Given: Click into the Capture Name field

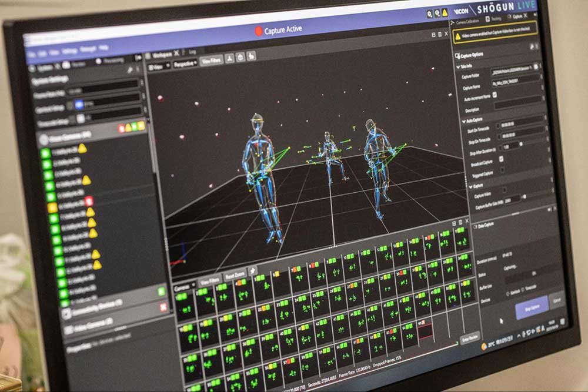Looking at the screenshot, I should pos(516,81).
